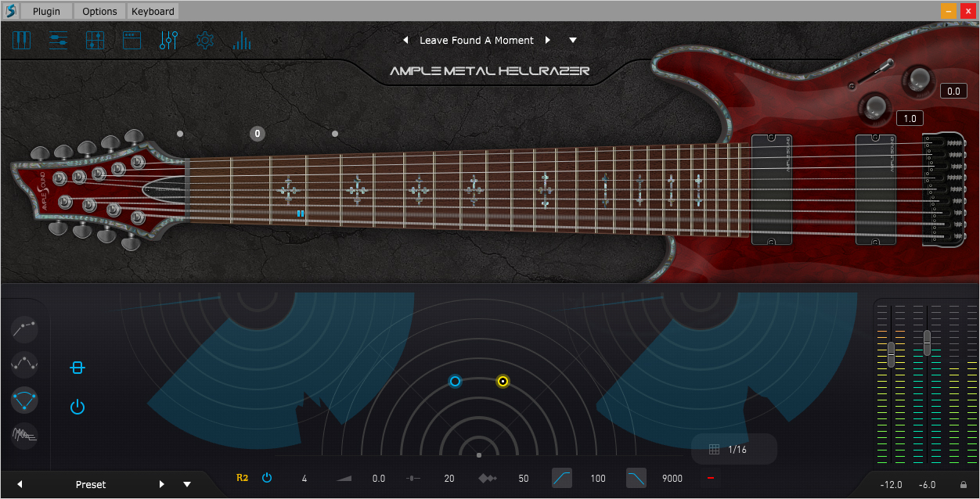Click the Preset name label

click(x=91, y=485)
